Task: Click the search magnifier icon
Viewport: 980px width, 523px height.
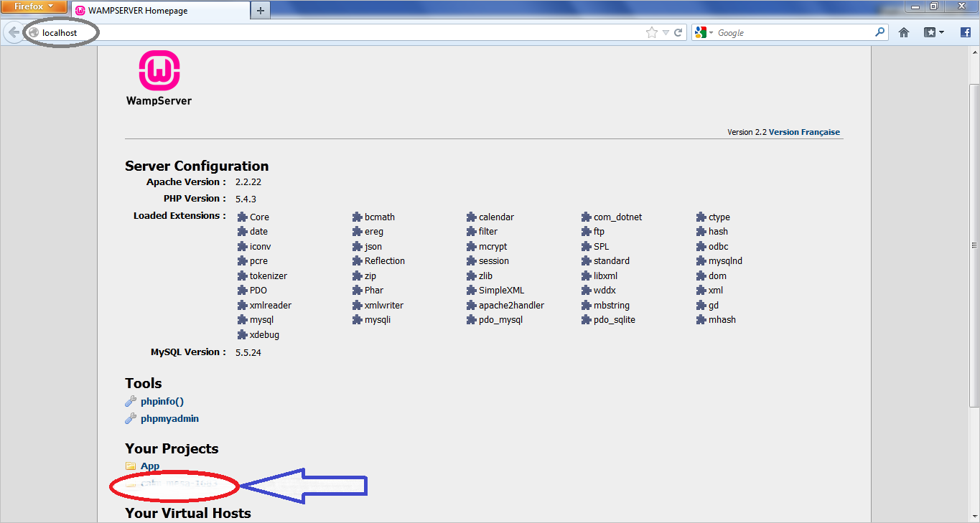Action: pos(880,32)
